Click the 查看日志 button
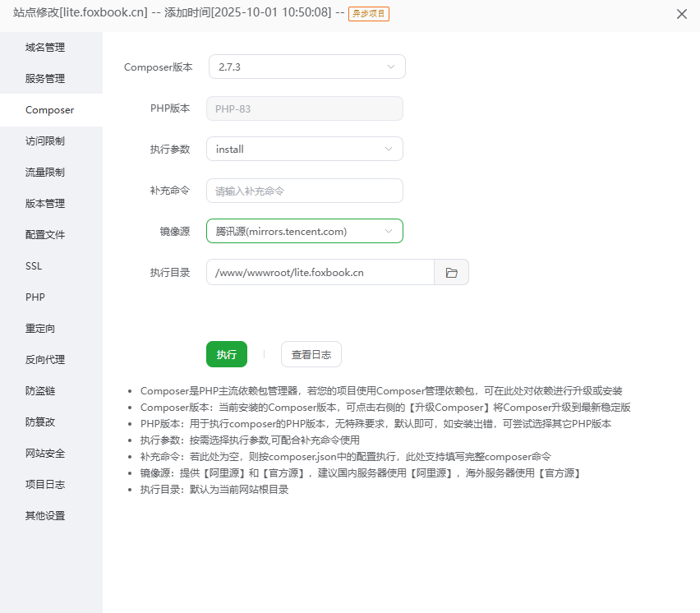 pos(311,354)
